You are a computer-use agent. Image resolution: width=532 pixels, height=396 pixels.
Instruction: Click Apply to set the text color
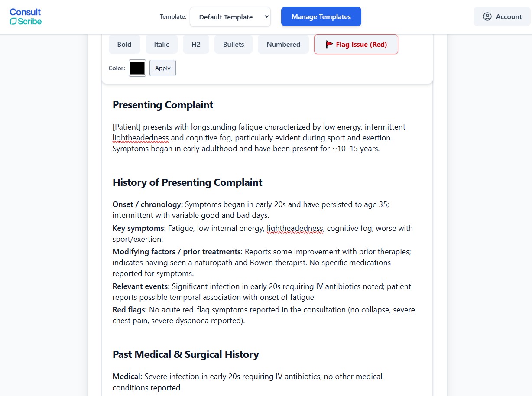point(162,68)
